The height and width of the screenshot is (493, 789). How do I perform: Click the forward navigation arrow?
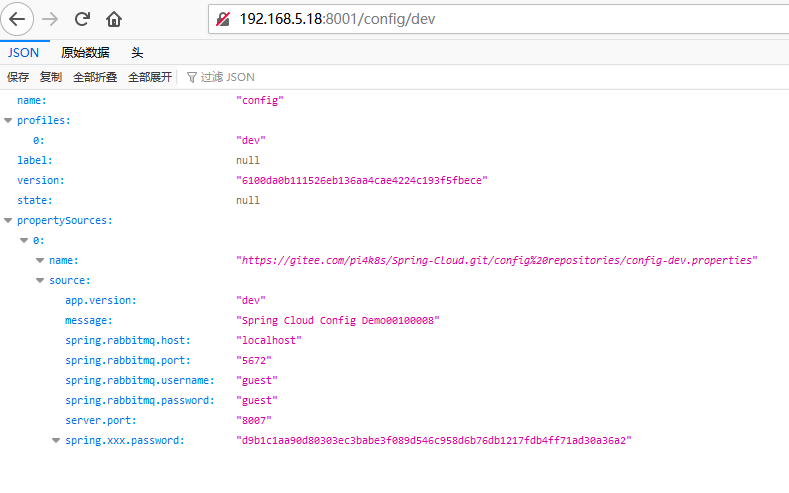50,19
